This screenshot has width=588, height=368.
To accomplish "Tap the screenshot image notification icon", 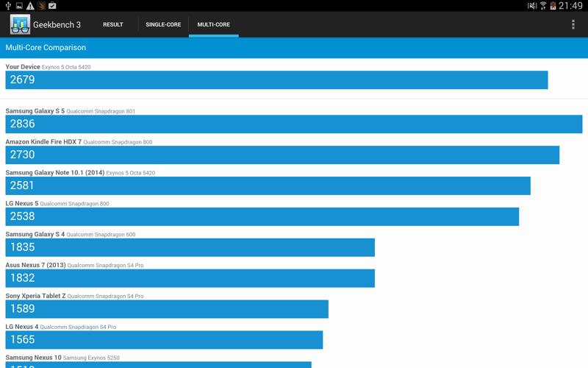I will (19, 6).
